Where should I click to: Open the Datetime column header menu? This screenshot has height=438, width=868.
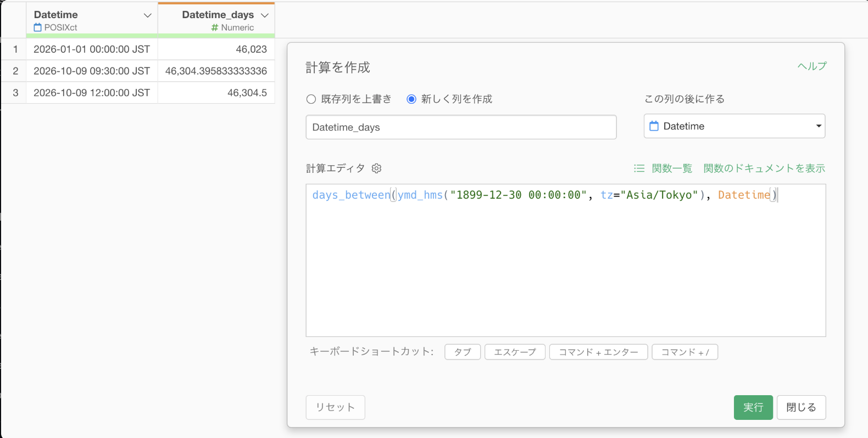tap(147, 15)
